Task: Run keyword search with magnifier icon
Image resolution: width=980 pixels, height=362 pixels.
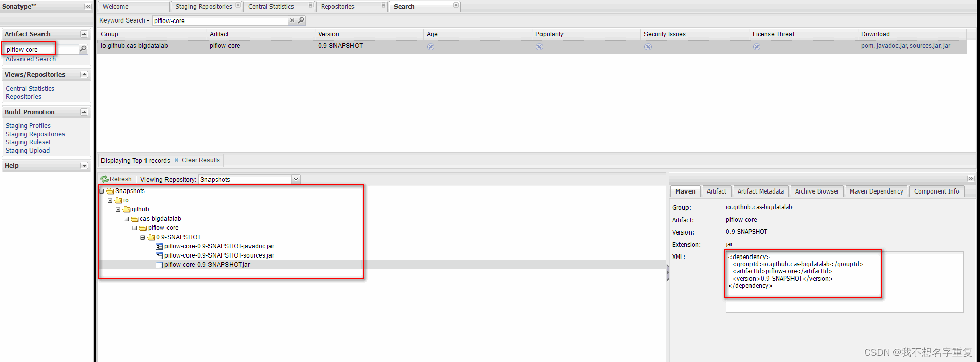Action: pos(301,20)
